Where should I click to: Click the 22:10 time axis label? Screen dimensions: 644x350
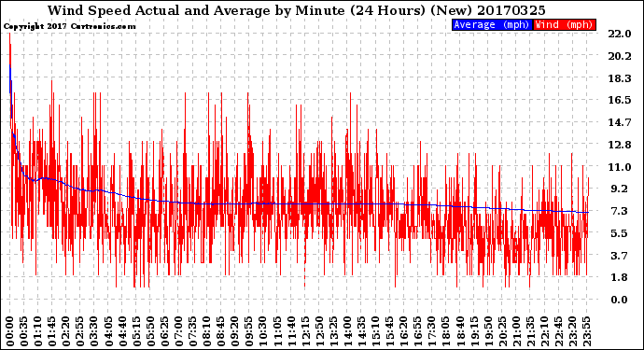click(x=544, y=331)
